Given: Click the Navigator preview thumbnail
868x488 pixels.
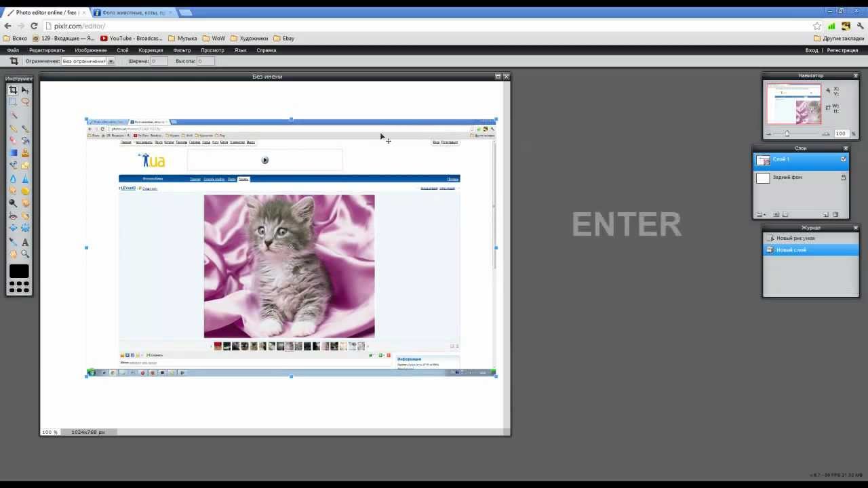Looking at the screenshot, I should tap(793, 104).
